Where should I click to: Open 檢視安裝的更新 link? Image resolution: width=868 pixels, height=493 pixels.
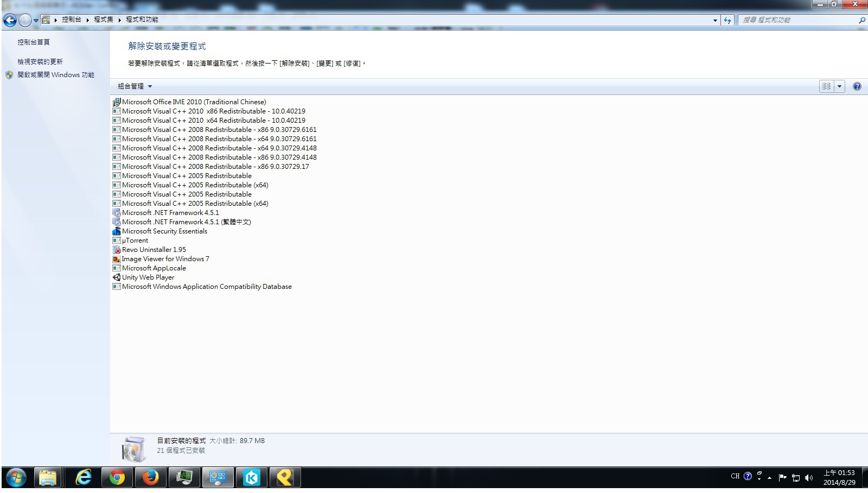[x=40, y=61]
